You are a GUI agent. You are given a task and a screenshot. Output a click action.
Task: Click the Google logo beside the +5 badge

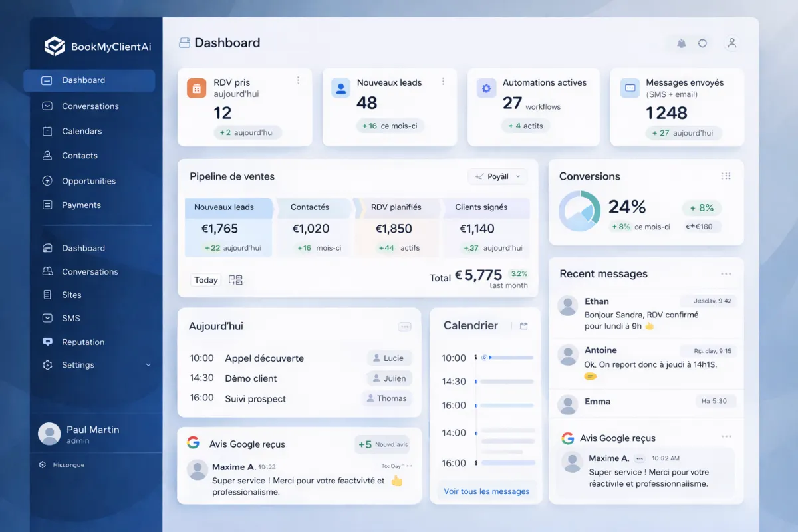point(193,443)
